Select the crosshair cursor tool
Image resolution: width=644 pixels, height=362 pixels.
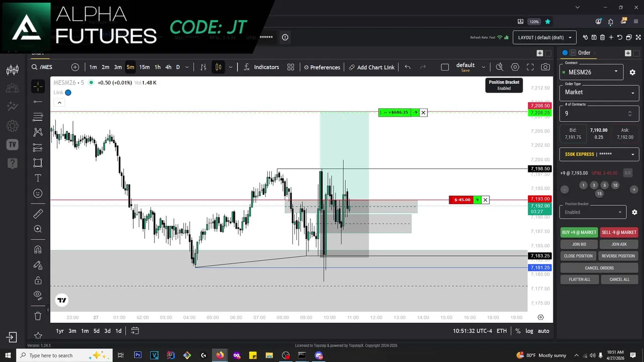[x=38, y=86]
